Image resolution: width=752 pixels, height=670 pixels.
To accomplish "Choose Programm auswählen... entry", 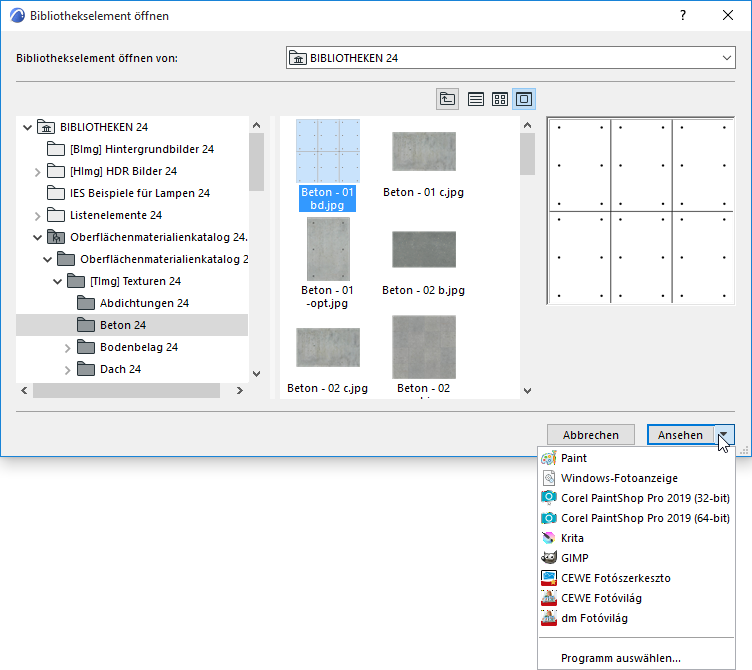I will (x=636, y=658).
